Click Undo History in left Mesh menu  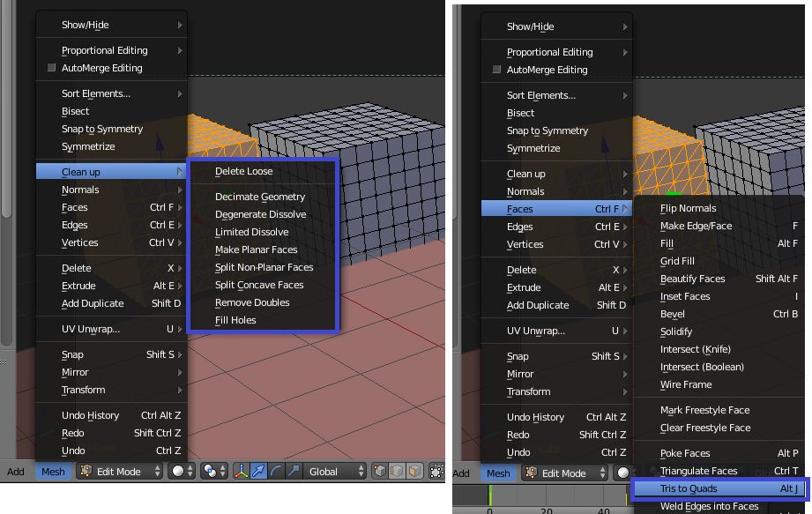pos(111,415)
